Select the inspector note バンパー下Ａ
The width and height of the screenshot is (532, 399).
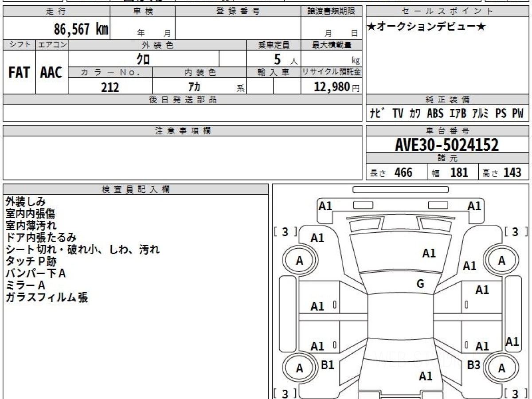pyautogui.click(x=35, y=274)
